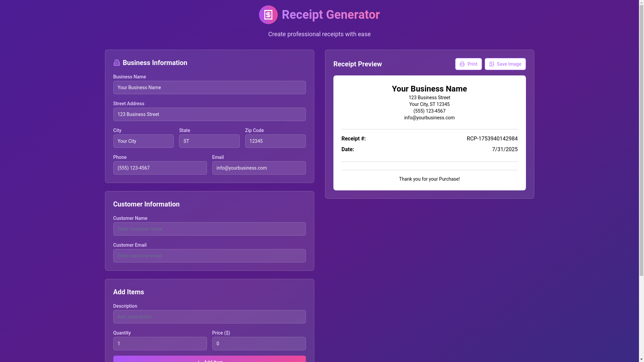
Task: Click the Quantity input field
Action: coord(160,344)
